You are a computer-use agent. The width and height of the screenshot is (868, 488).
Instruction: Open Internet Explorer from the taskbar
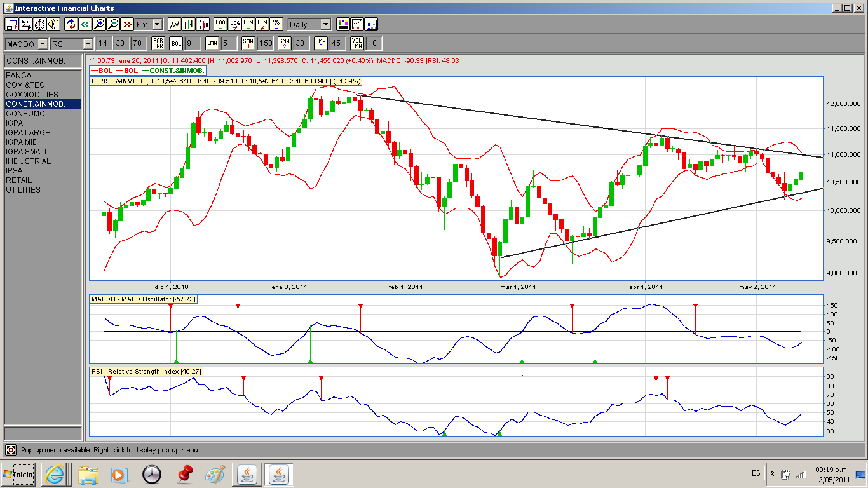[54, 474]
